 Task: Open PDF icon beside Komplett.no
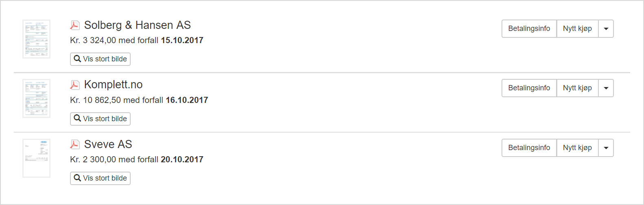tap(74, 85)
